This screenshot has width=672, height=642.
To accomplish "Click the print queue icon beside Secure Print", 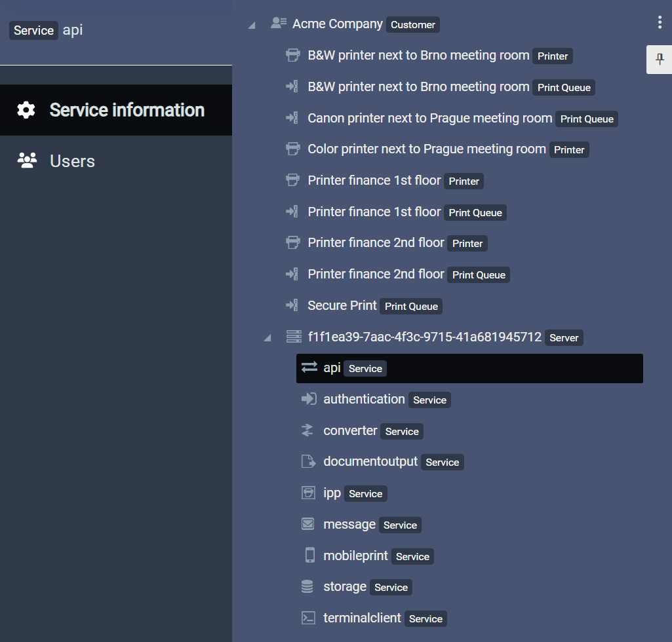I will coord(292,305).
